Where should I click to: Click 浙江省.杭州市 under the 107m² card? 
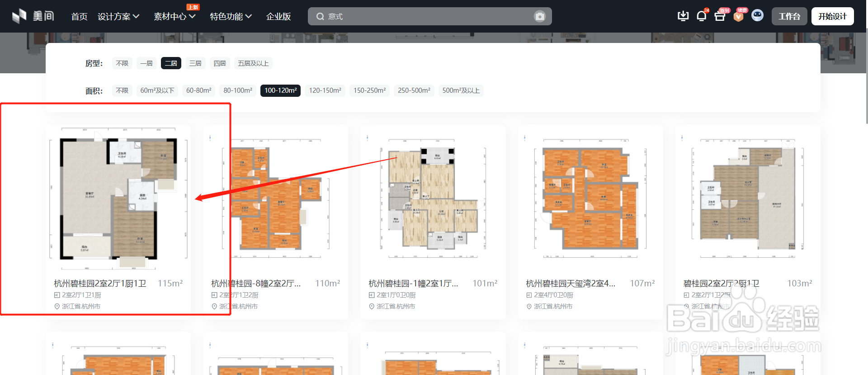(x=553, y=306)
